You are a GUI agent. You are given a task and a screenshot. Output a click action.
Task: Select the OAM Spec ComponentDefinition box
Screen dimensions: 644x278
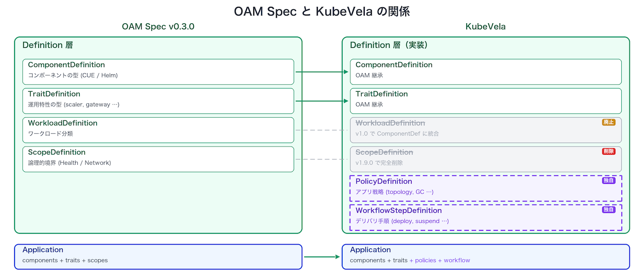[158, 72]
